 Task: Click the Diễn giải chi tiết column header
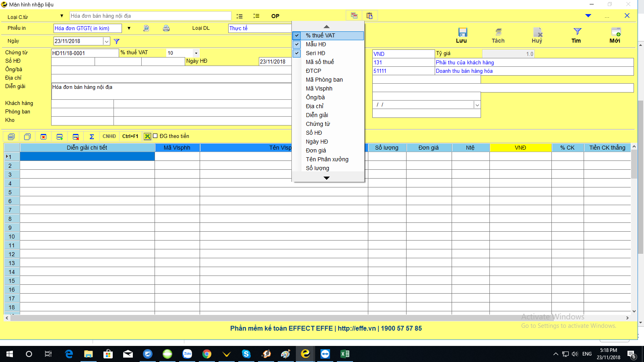click(x=87, y=148)
